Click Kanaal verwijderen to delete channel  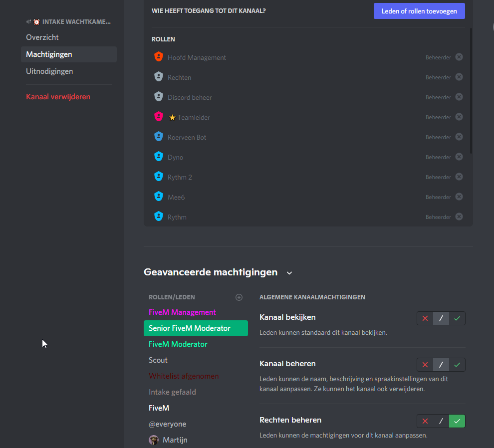58,97
